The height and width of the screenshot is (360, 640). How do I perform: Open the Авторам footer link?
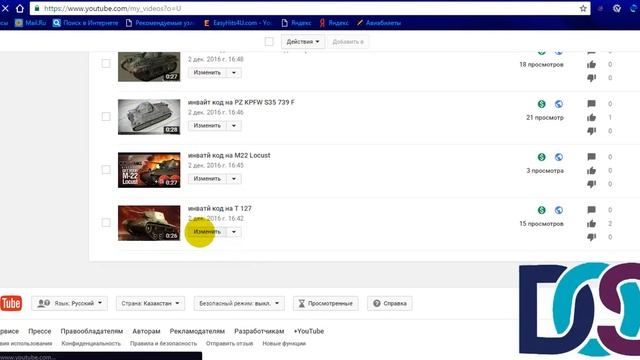click(x=146, y=331)
